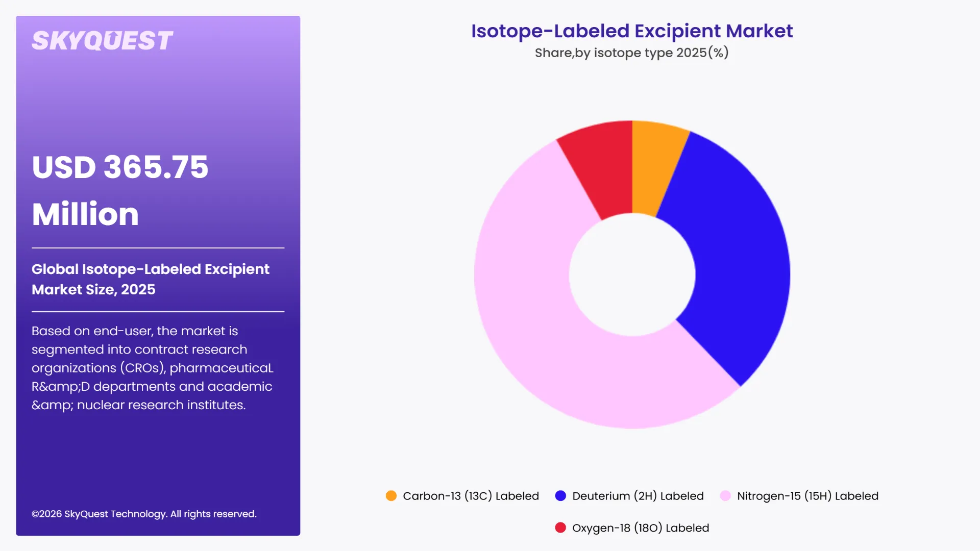This screenshot has height=551, width=980.
Task: Click the red Oxygen-18 legend dot
Action: tap(560, 528)
